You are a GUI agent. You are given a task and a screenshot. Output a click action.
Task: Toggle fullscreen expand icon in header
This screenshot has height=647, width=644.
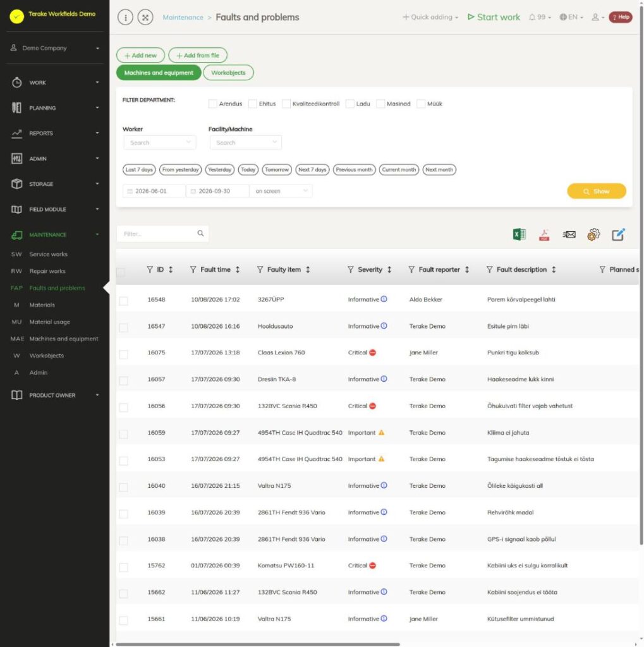pyautogui.click(x=145, y=17)
